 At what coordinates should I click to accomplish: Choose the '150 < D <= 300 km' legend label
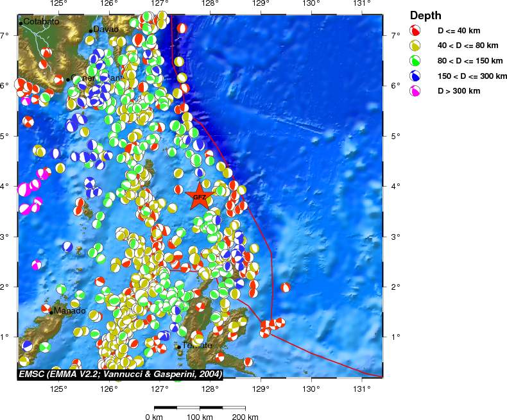pos(472,76)
